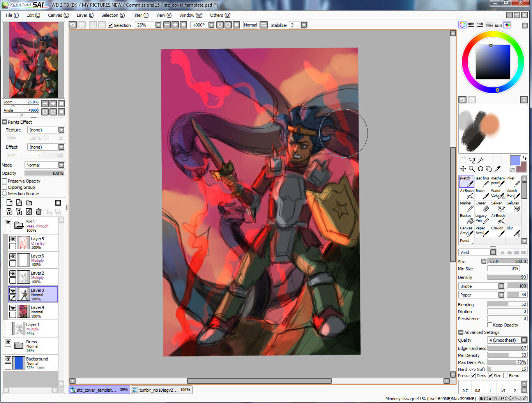532x403 pixels.
Task: Adjust the Blending slider
Action: coord(507,304)
